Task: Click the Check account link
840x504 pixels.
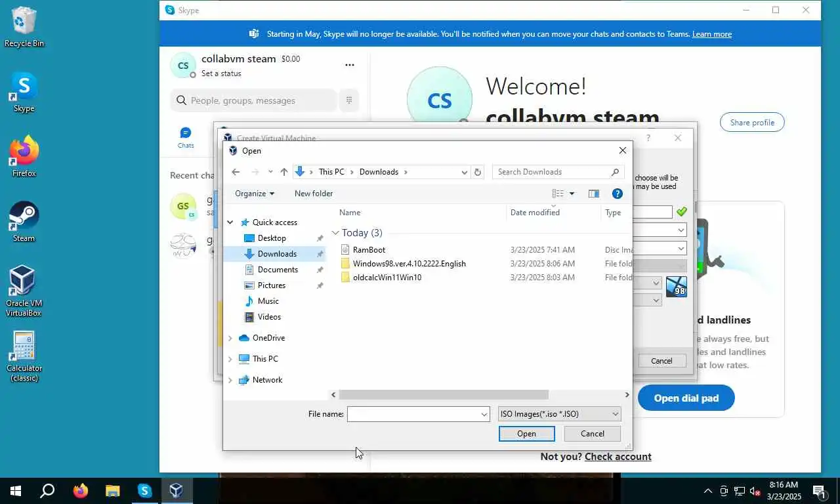Action: click(x=618, y=457)
